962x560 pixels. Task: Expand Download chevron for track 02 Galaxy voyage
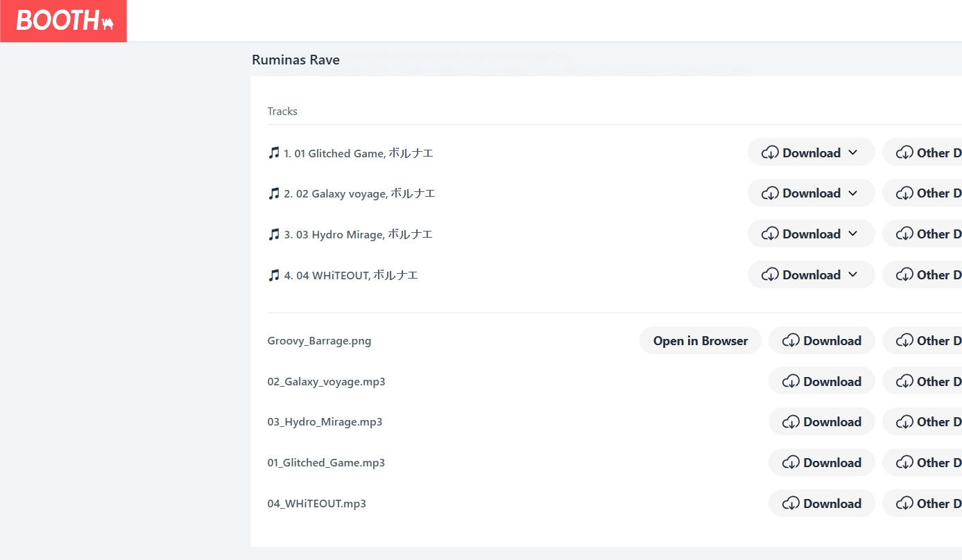pos(853,193)
